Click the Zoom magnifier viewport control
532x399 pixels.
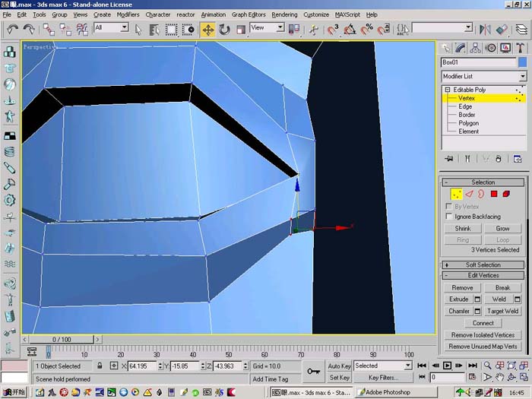coord(488,366)
